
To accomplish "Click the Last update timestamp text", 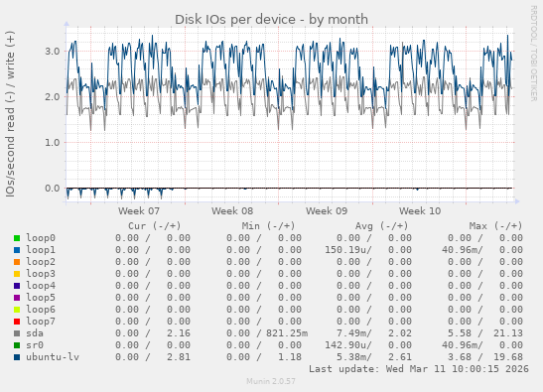I will (419, 369).
